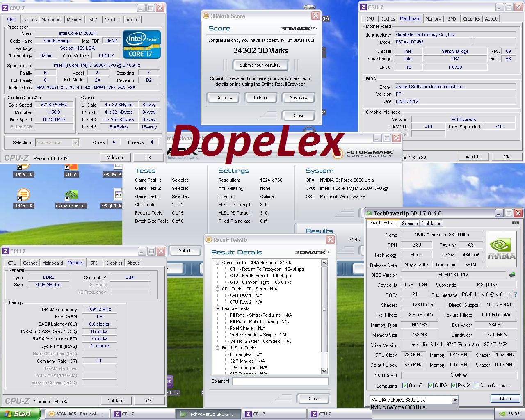Select the GT1 - Return To Proxycon result row
Image resolution: width=525 pixels, height=420 pixels.
point(267,269)
